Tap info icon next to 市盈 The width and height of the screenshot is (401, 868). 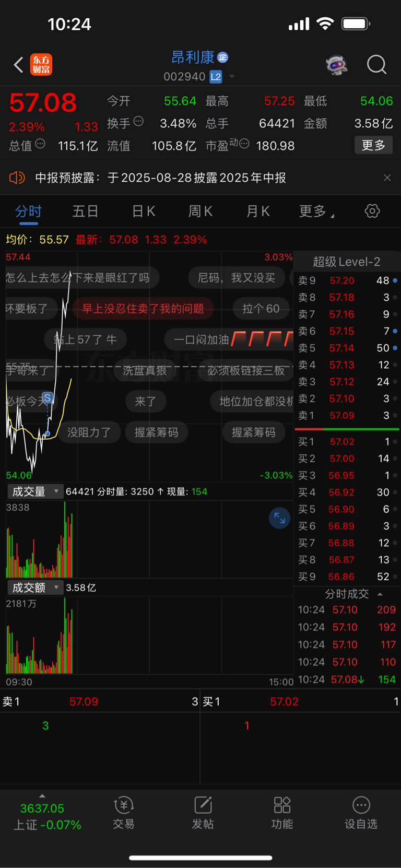[244, 144]
